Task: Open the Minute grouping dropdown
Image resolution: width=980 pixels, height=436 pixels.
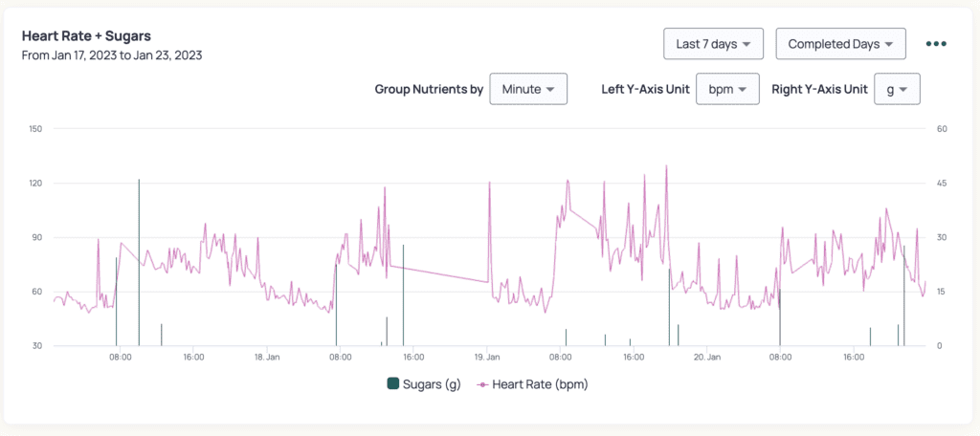Action: [x=528, y=89]
